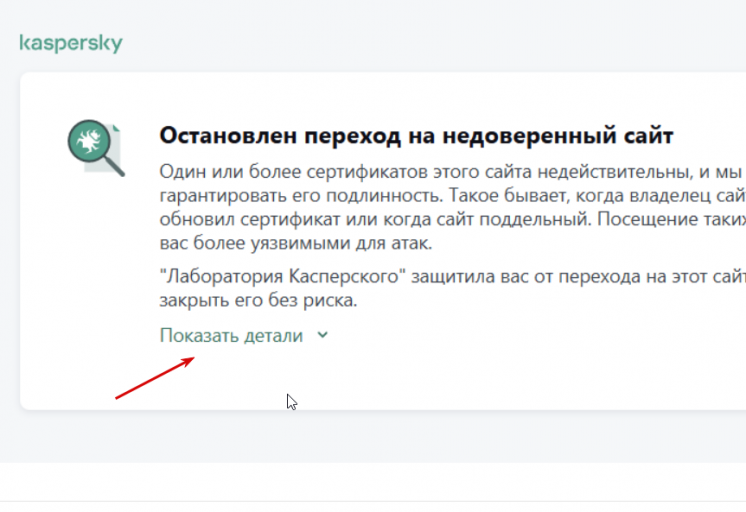Image resolution: width=746 pixels, height=512 pixels.
Task: Select heading 'Остановлен переход на недоверенный сайт'
Action: pyautogui.click(x=416, y=136)
